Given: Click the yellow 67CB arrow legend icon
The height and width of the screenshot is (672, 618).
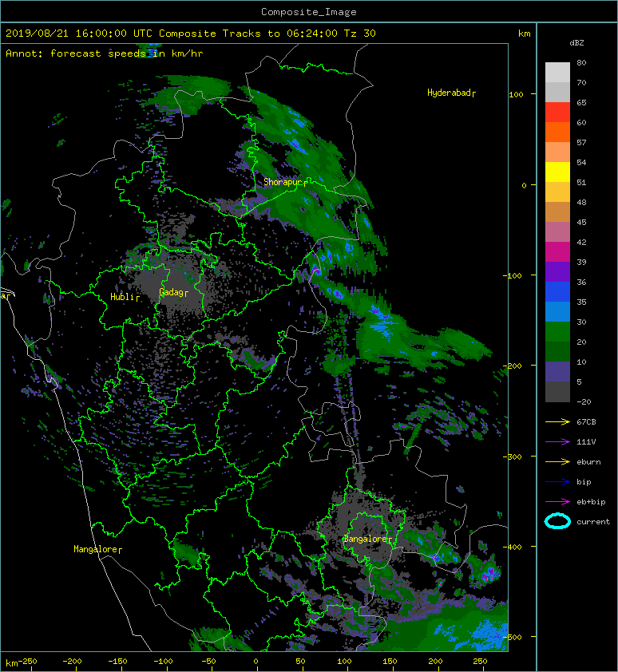Looking at the screenshot, I should [x=557, y=422].
